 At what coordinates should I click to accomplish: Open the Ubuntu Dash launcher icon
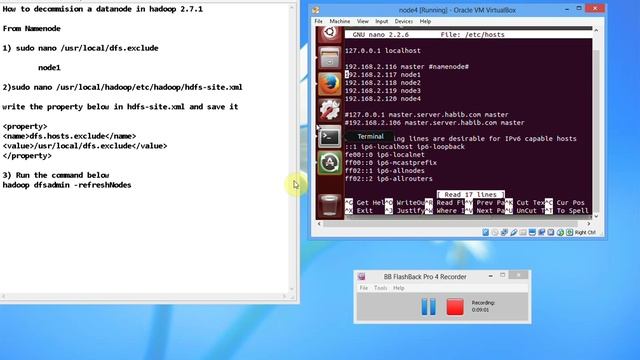tap(330, 33)
